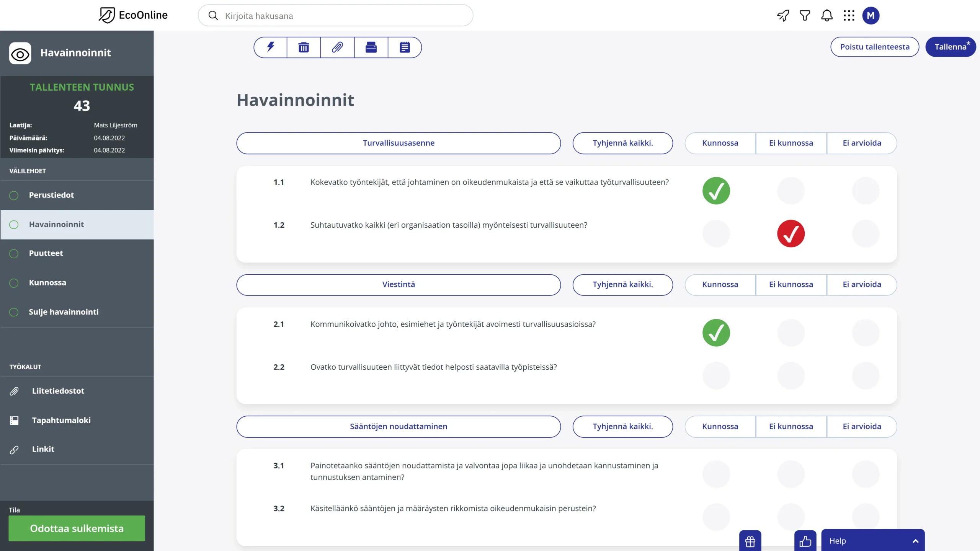Image resolution: width=980 pixels, height=551 pixels.
Task: Click the notes document toolbar icon
Action: (405, 47)
